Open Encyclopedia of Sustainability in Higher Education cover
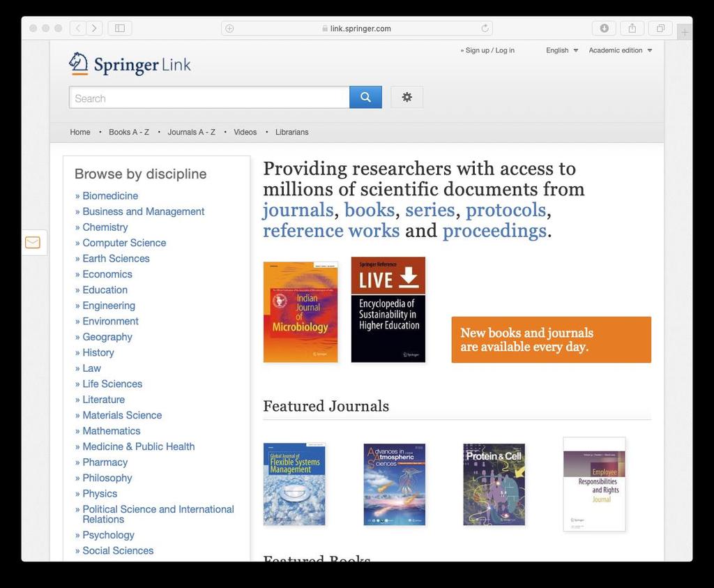 [x=388, y=310]
